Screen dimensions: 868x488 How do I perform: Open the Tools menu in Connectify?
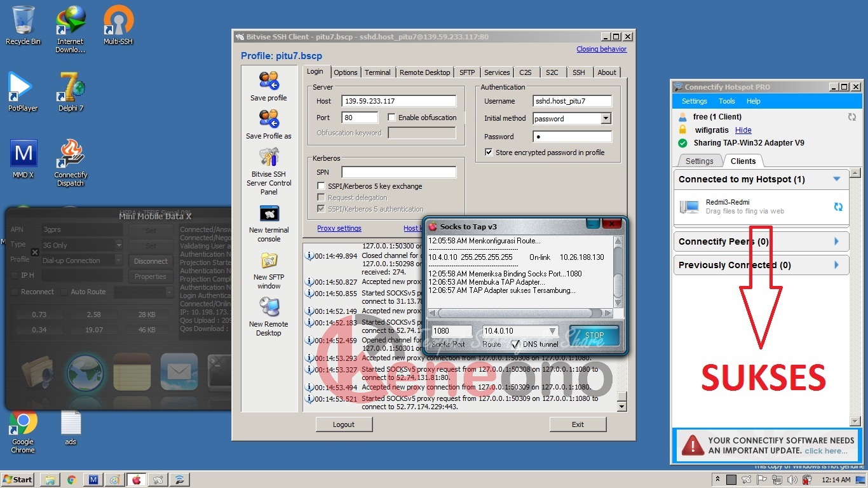click(727, 101)
